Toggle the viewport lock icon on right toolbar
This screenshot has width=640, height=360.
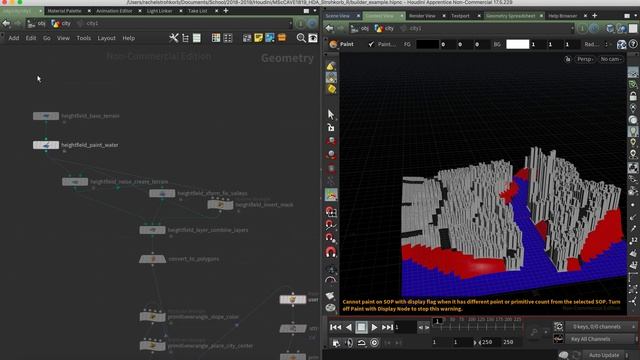(633, 96)
